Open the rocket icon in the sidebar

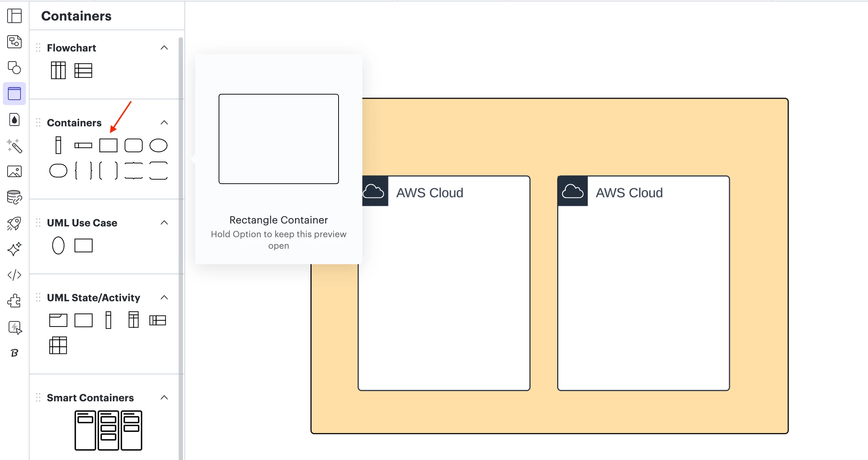(14, 223)
